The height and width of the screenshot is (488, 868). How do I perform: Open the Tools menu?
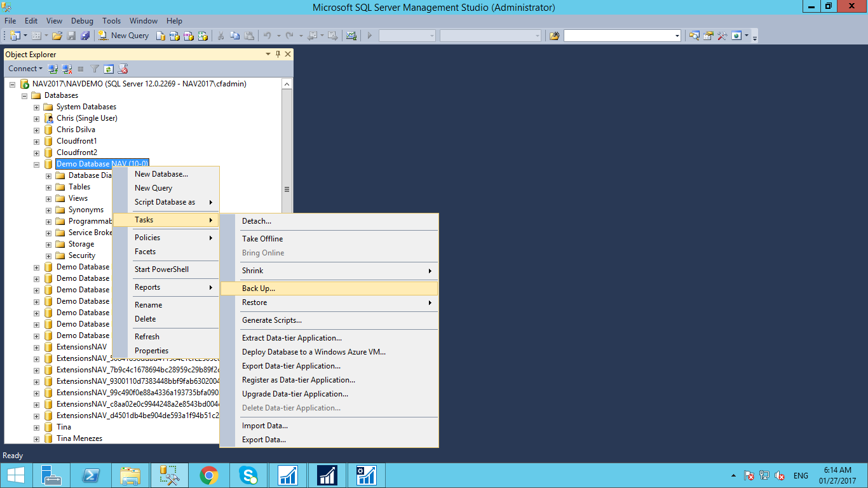[x=112, y=21]
